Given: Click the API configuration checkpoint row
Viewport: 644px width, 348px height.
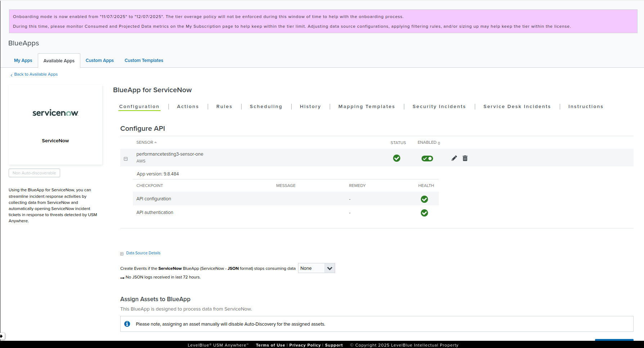Looking at the screenshot, I should pos(286,199).
